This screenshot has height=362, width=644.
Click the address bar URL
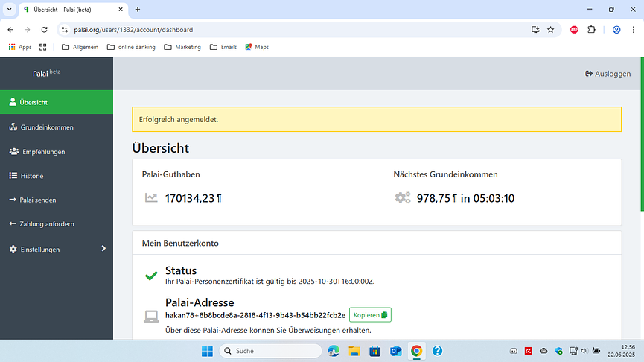133,30
